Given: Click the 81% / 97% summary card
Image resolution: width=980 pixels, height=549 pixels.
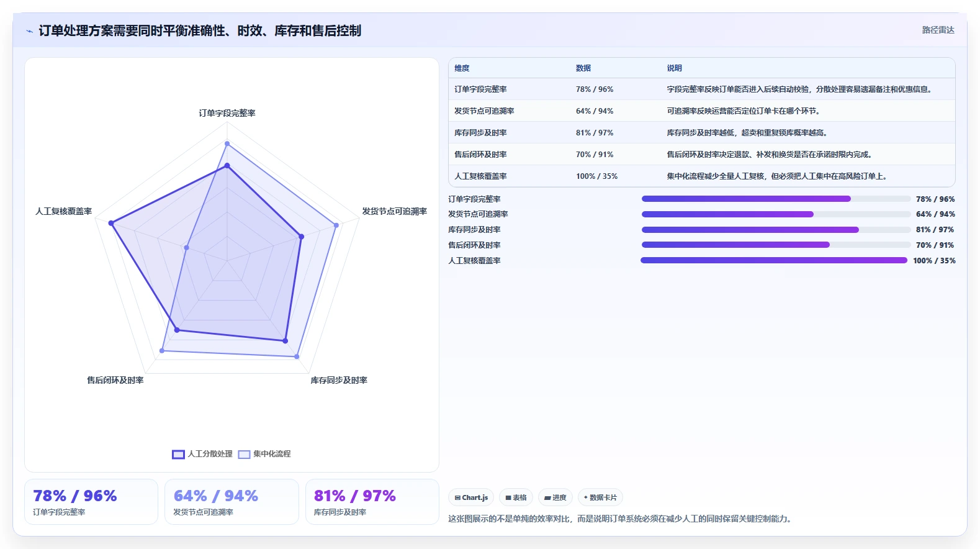Looking at the screenshot, I should point(372,502).
